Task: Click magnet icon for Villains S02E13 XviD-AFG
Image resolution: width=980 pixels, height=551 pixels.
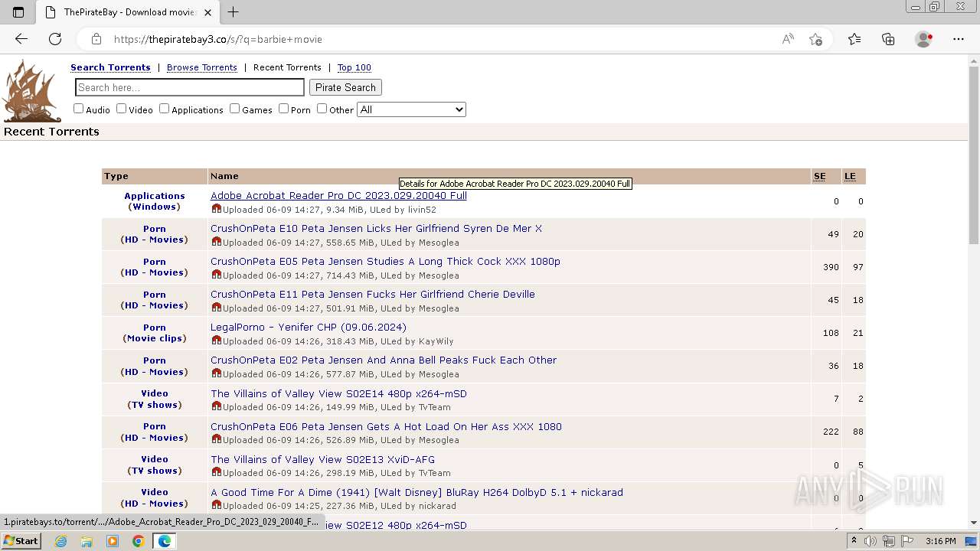Action: point(217,471)
